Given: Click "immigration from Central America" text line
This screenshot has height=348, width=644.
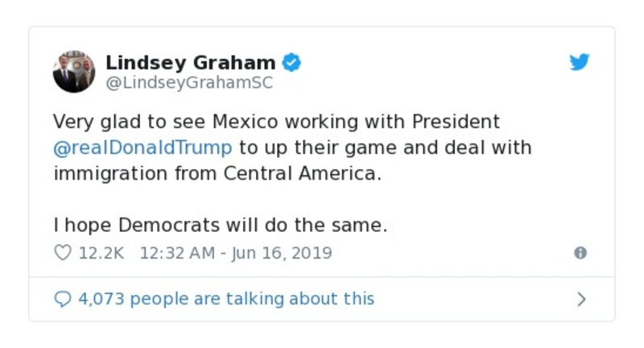Looking at the screenshot, I should click(x=216, y=174).
